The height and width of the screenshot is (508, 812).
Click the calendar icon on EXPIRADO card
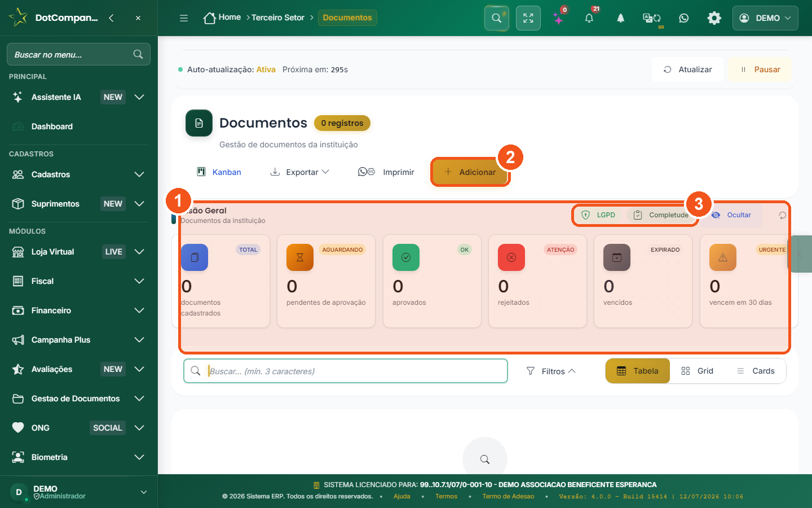tap(617, 257)
